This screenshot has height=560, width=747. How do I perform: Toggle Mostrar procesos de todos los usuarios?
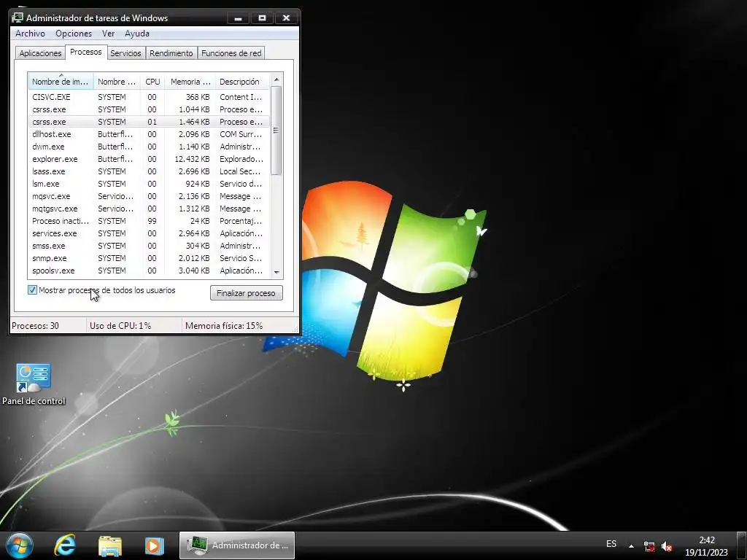tap(32, 290)
